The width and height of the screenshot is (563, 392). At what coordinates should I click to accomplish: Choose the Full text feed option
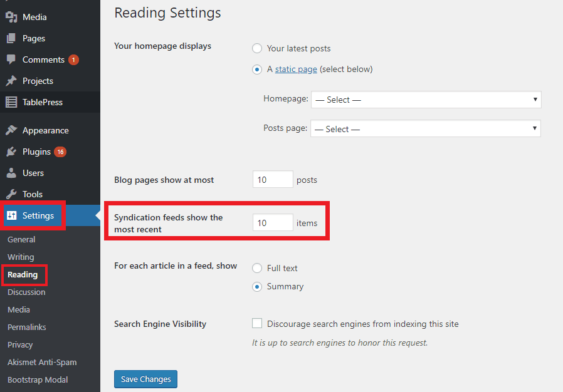256,268
